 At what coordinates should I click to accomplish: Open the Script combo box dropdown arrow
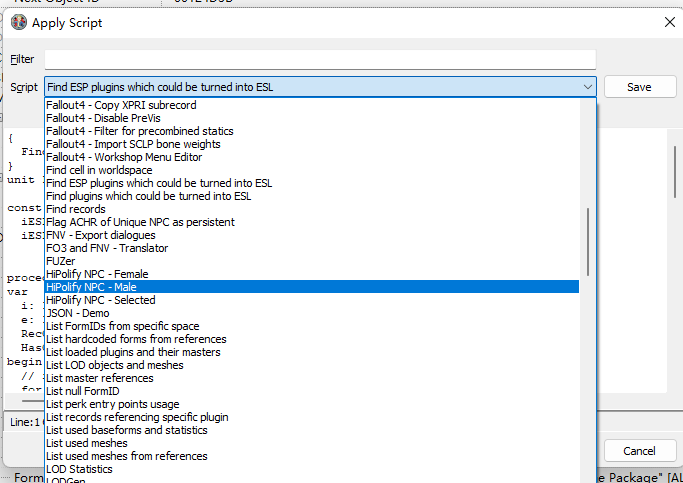588,87
